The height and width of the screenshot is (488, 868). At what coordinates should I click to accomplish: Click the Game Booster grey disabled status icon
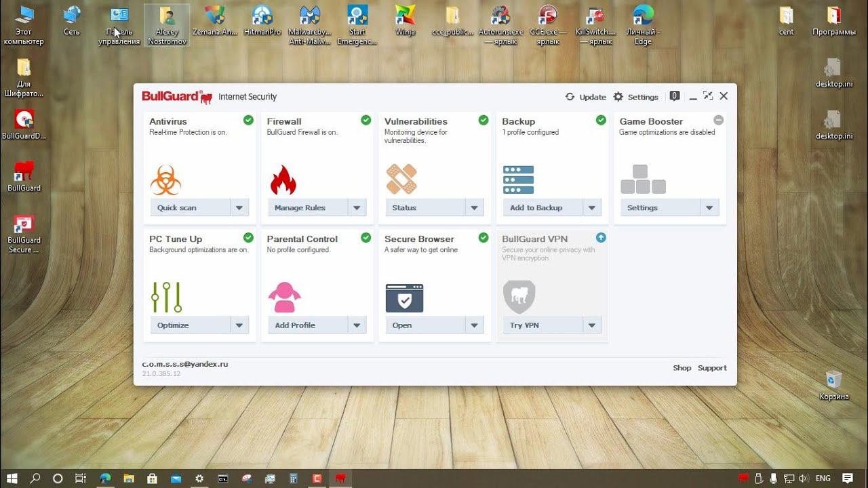coord(719,120)
